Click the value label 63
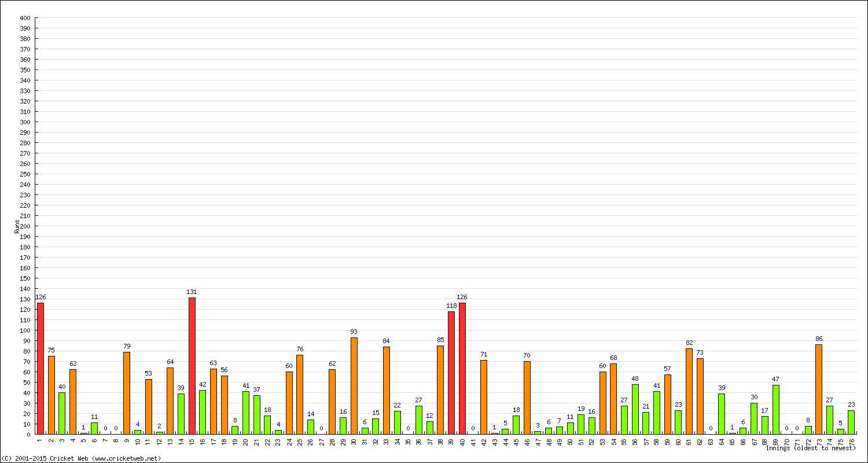 214,362
